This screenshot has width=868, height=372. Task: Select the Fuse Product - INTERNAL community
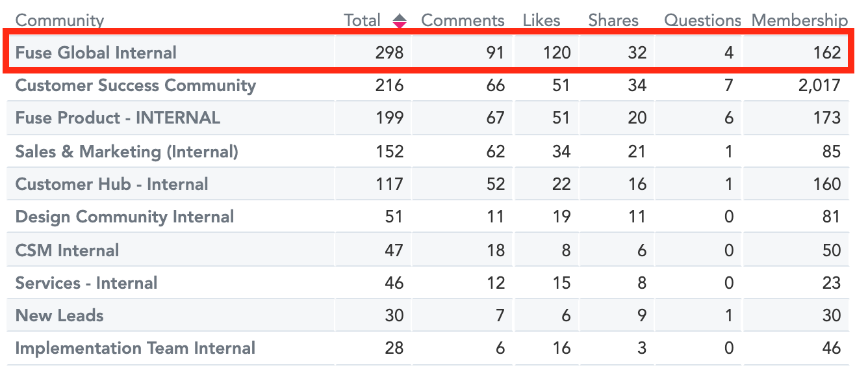(118, 118)
